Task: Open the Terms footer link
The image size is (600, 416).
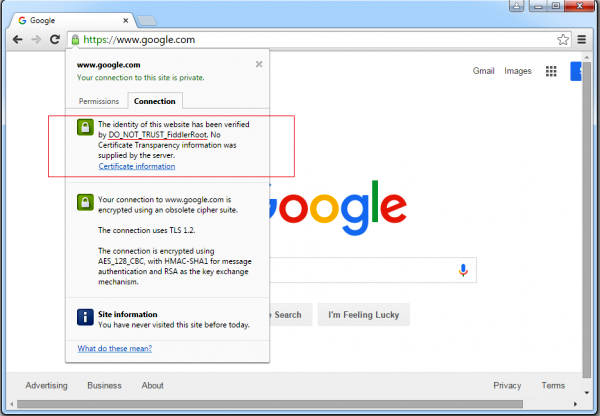Action: (553, 385)
